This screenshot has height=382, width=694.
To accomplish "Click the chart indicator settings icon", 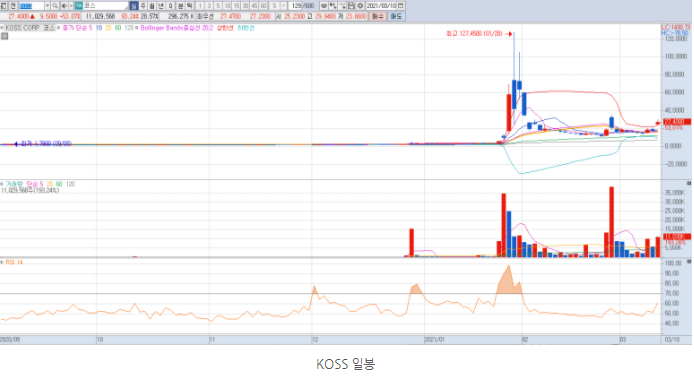I will pyautogui.click(x=333, y=6).
